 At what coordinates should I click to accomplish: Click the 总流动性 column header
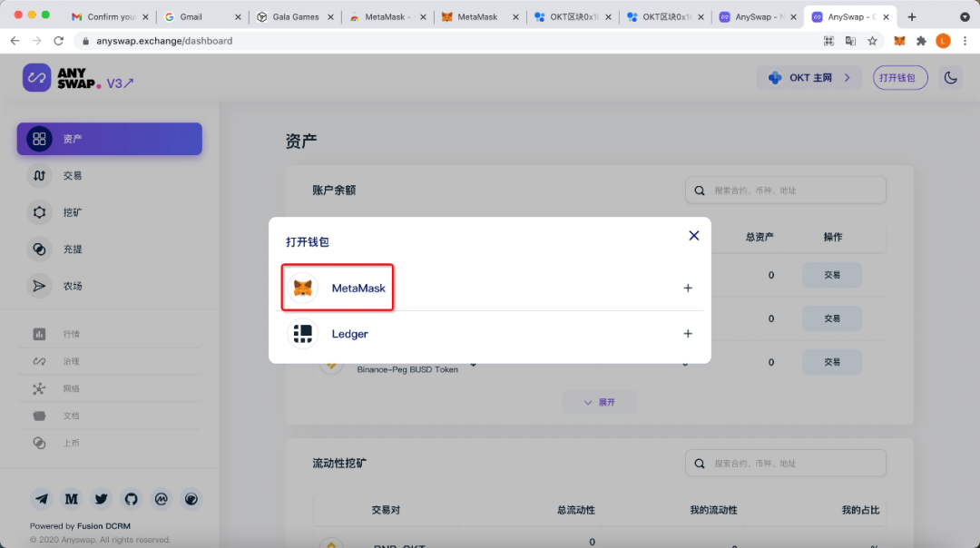(575, 510)
